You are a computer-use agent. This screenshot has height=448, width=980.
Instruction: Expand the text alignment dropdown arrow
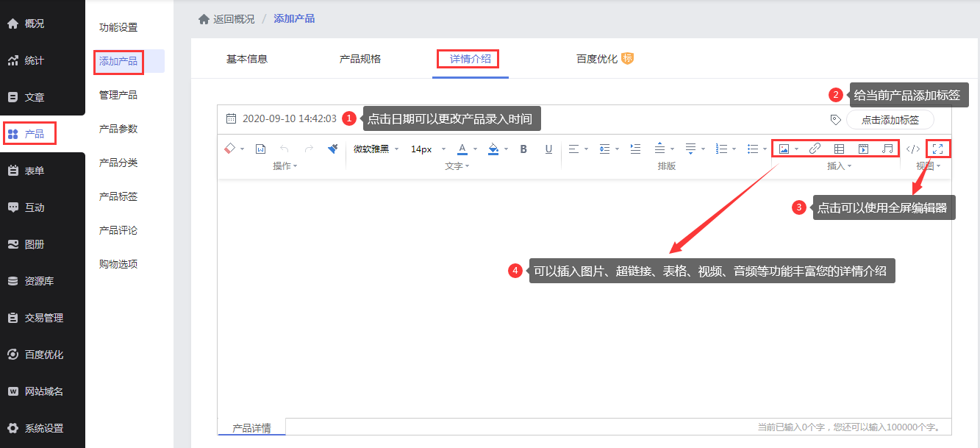pyautogui.click(x=586, y=149)
